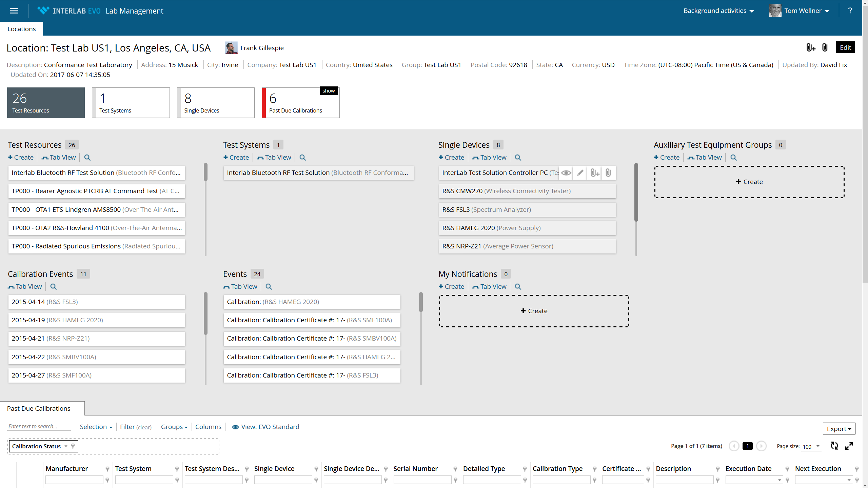Click the Single Devices list scrollbar
This screenshot has height=488, width=868.
pyautogui.click(x=636, y=192)
